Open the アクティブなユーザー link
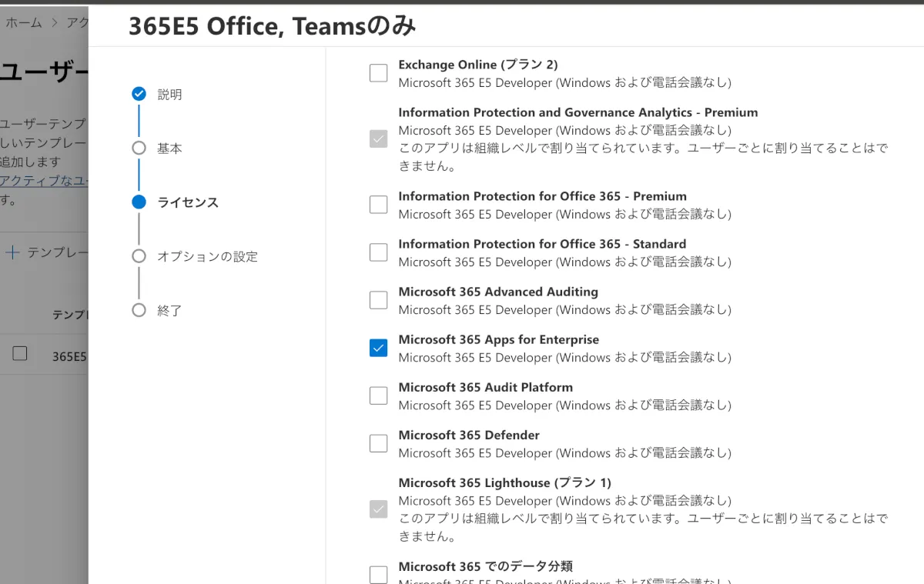Image resolution: width=924 pixels, height=584 pixels. (x=44, y=181)
